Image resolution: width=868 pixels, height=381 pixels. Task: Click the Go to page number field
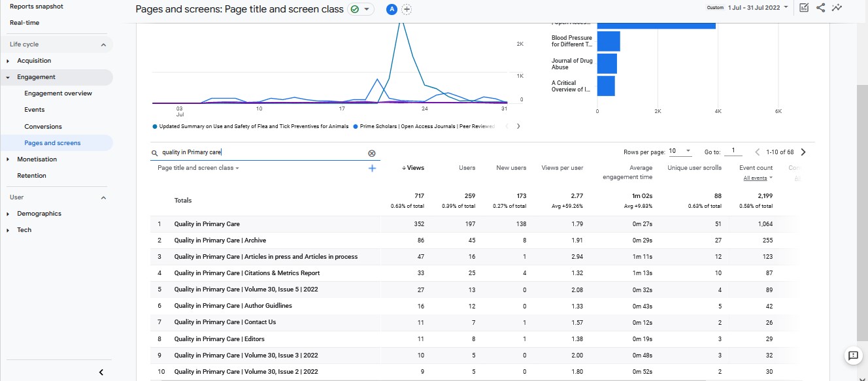pyautogui.click(x=733, y=152)
